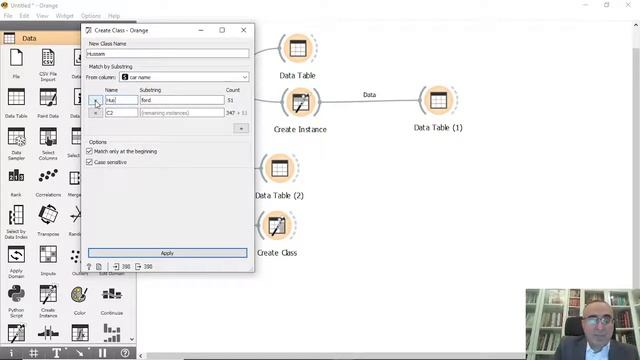Collapse the Data category header

click(x=41, y=38)
